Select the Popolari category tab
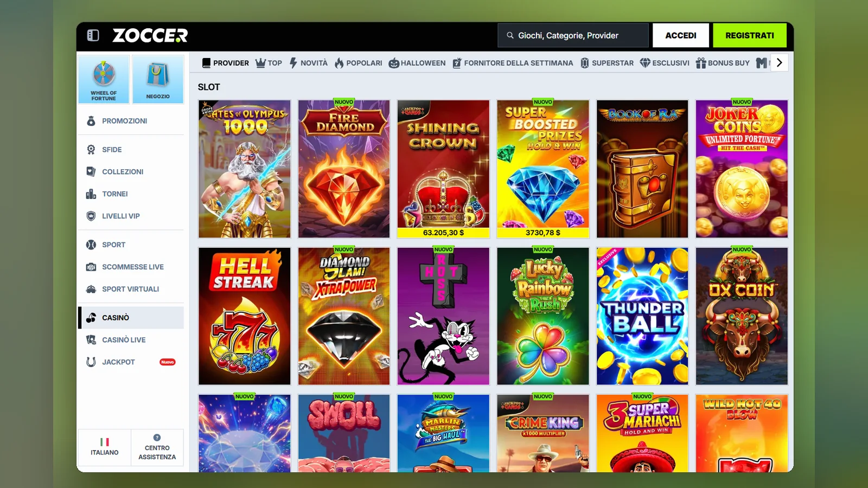Image resolution: width=868 pixels, height=488 pixels. click(358, 63)
